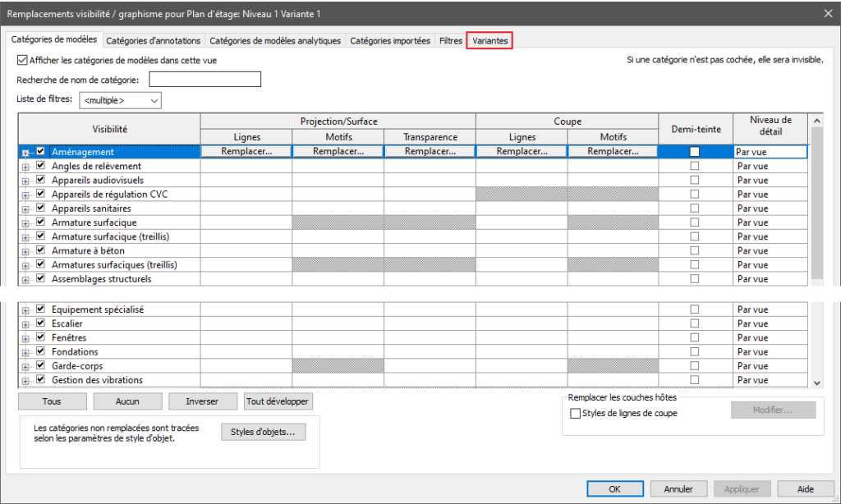Expand the Gestion des vibrations node
Screen dimensions: 841x504
tap(25, 381)
